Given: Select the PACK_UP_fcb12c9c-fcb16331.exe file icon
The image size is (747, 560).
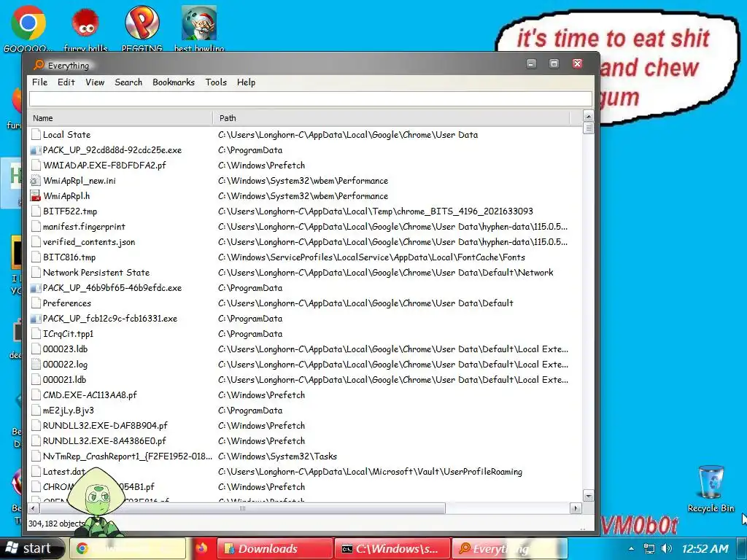Looking at the screenshot, I should (35, 319).
